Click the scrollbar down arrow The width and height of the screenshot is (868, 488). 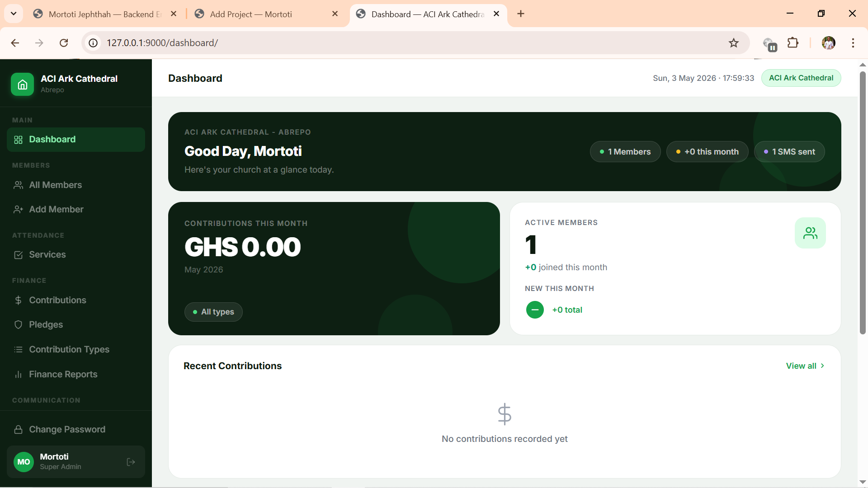click(863, 482)
